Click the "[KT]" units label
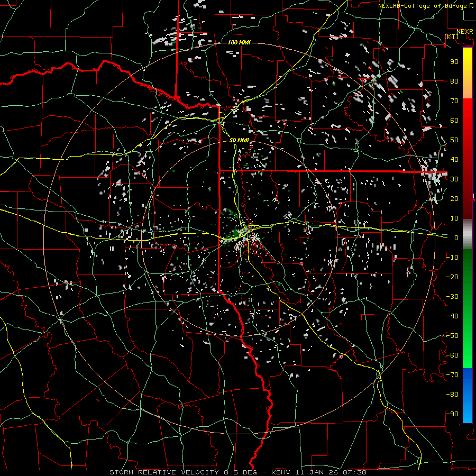This screenshot has height=476, width=476. click(x=452, y=36)
